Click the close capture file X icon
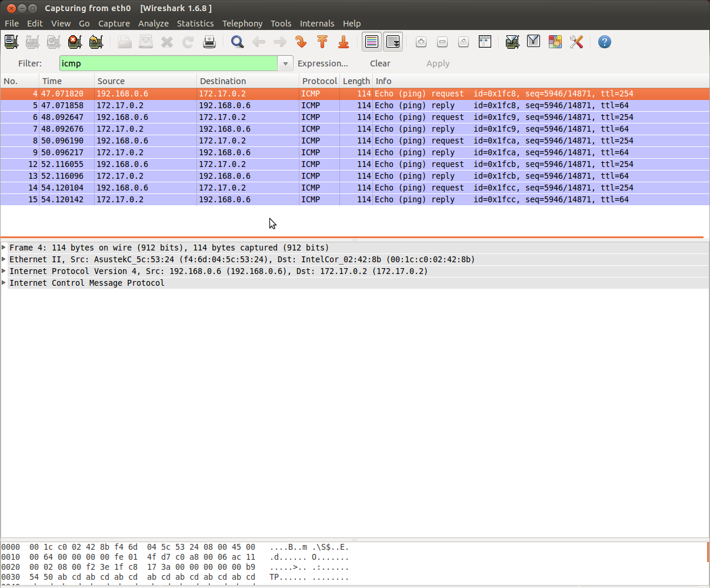 (x=167, y=42)
